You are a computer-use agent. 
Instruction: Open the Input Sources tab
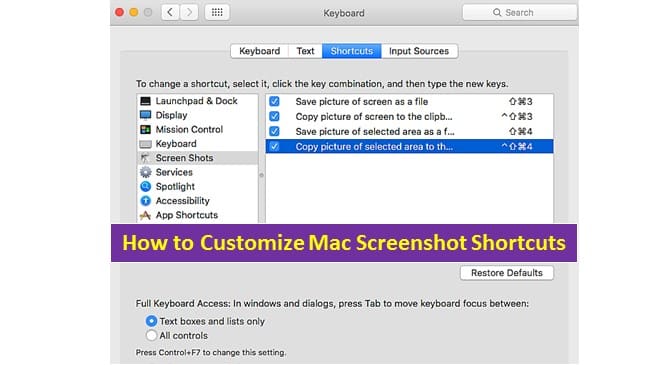[x=419, y=51]
